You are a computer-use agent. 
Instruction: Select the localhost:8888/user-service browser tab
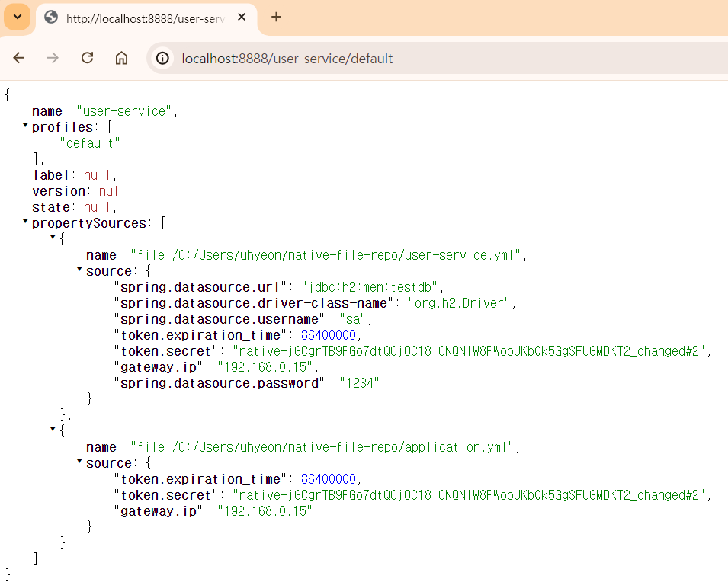146,18
